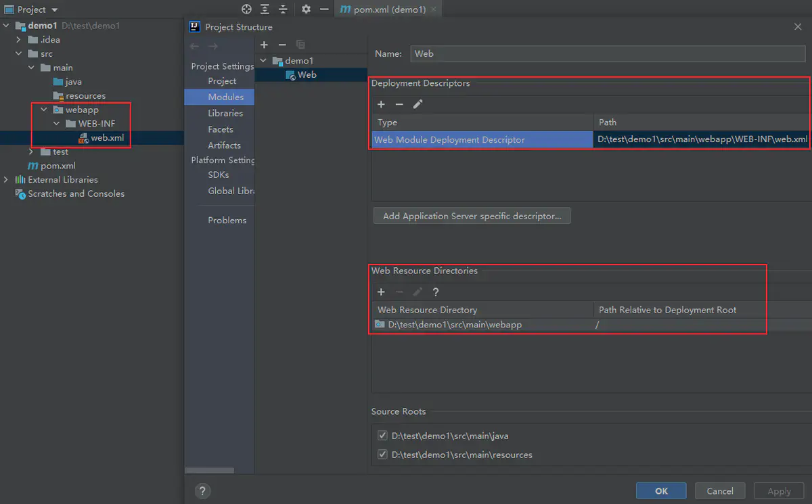Click Add Application Server specific descriptor button
This screenshot has width=812, height=504.
472,216
